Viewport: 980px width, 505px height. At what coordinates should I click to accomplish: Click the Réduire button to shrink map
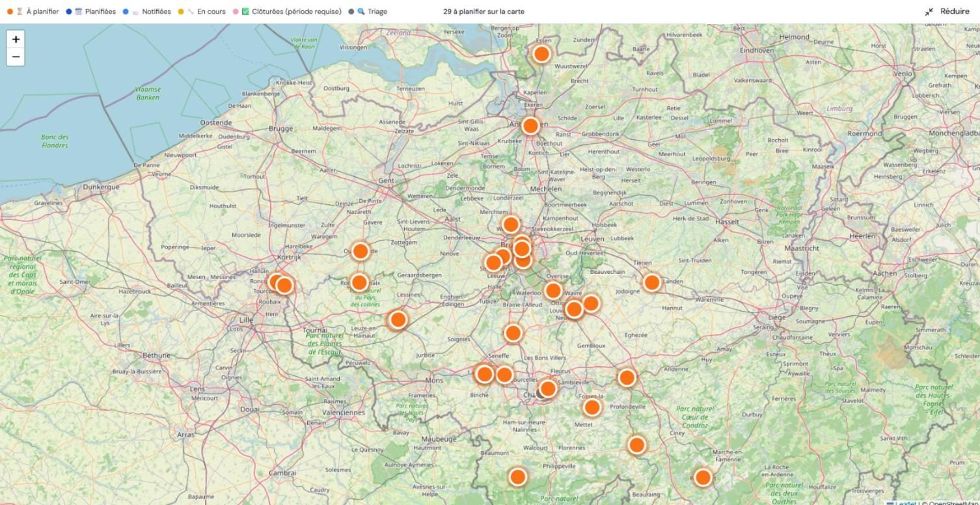tap(947, 12)
